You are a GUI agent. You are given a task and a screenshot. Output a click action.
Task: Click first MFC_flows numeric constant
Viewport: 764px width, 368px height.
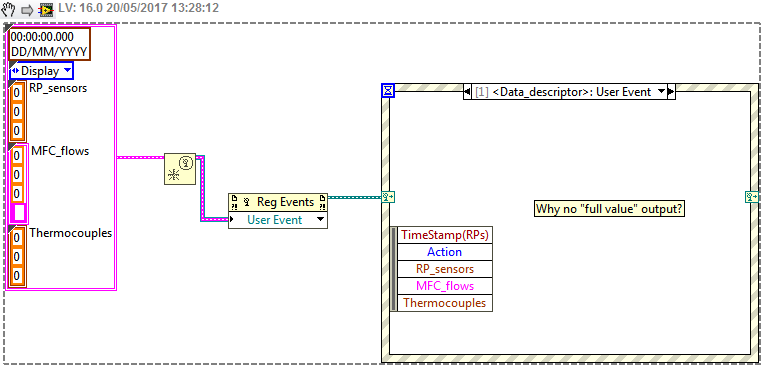(17, 155)
